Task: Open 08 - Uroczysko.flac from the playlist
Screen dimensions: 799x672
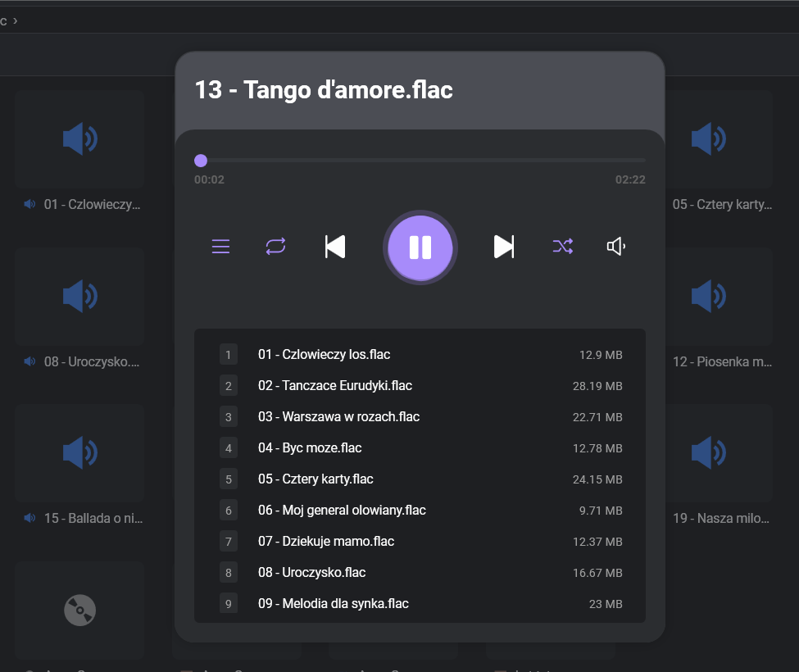Action: 312,572
